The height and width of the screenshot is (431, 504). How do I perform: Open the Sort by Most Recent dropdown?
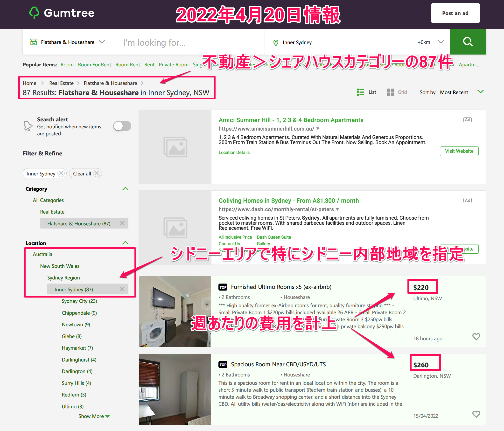coord(462,92)
